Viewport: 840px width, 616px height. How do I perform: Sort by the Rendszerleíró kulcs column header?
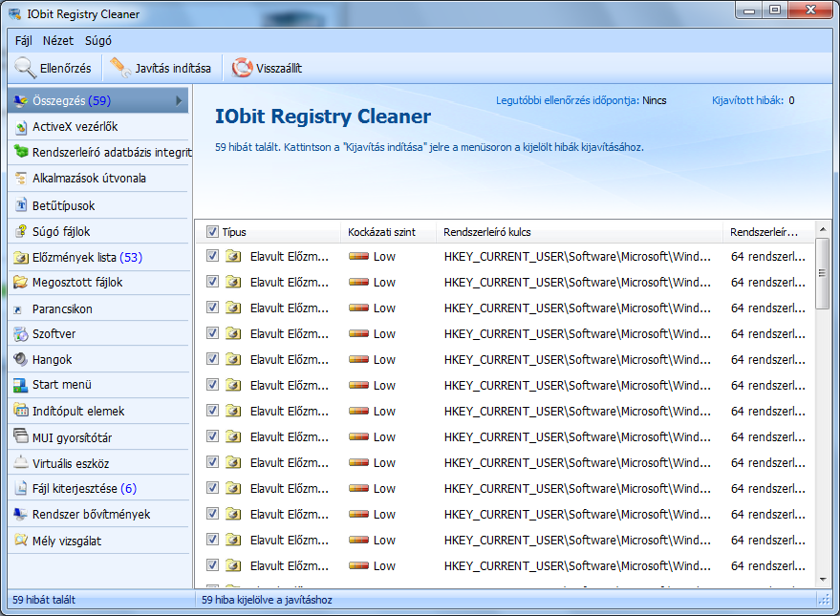pos(579,232)
